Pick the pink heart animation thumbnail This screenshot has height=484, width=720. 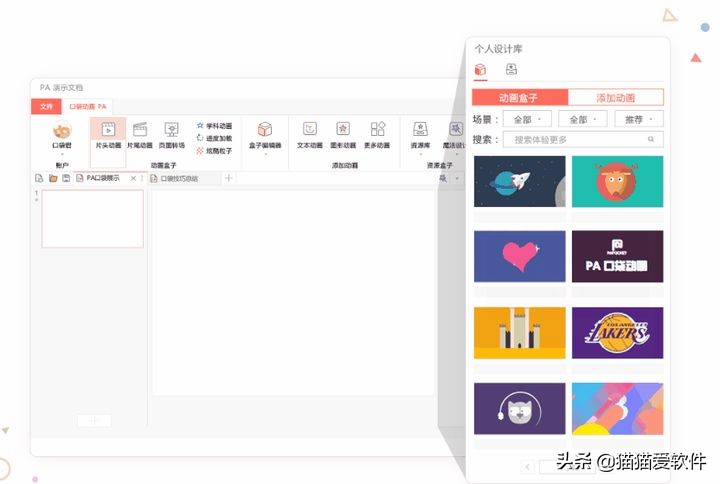coord(519,256)
